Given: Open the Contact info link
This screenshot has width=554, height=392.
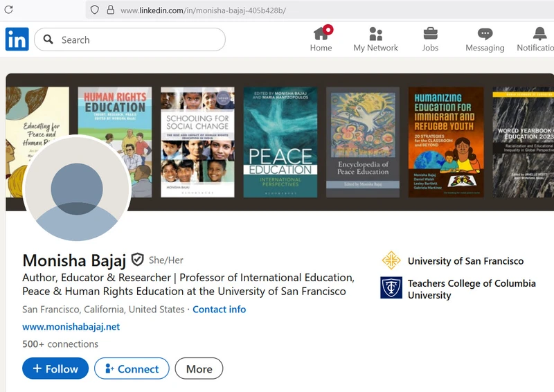Looking at the screenshot, I should pos(219,310).
